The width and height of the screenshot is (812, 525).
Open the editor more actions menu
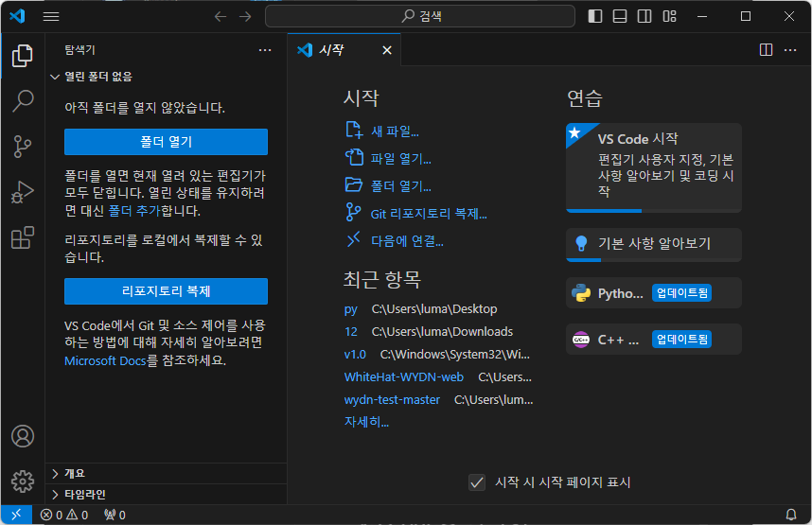pos(790,50)
